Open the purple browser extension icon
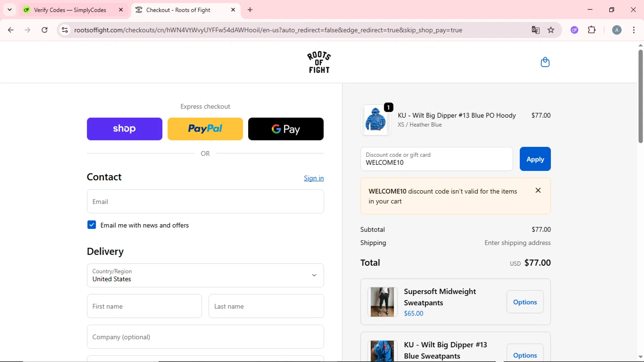644x362 pixels. (x=574, y=30)
